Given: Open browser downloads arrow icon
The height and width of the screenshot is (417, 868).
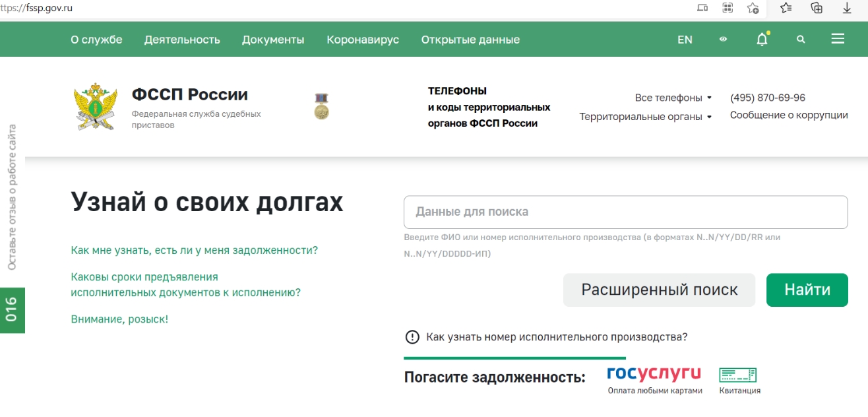Looking at the screenshot, I should pyautogui.click(x=848, y=8).
